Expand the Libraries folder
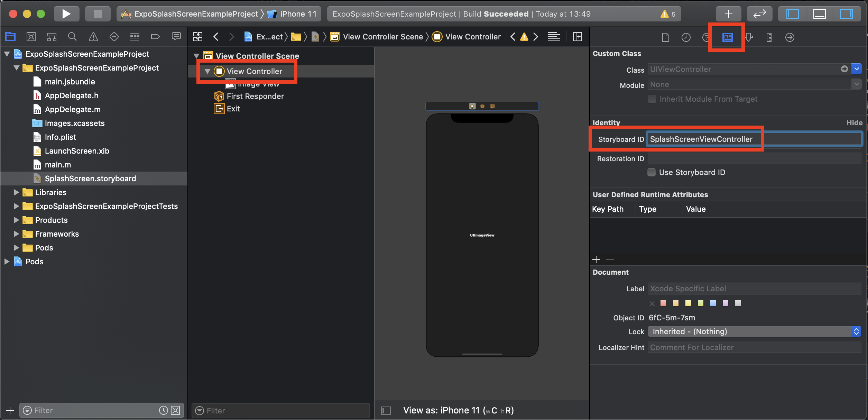 point(16,192)
